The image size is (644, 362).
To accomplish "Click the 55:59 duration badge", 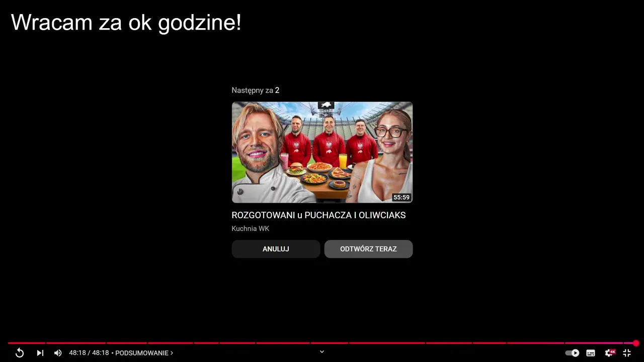I will (x=401, y=198).
